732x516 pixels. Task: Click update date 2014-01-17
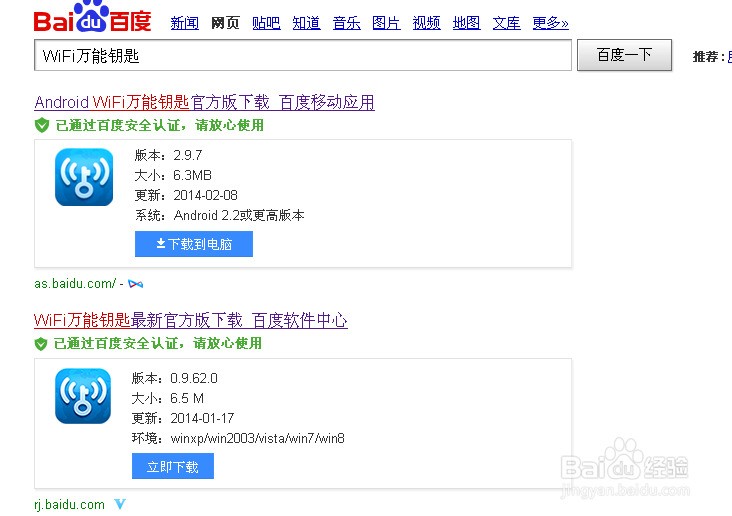202,418
